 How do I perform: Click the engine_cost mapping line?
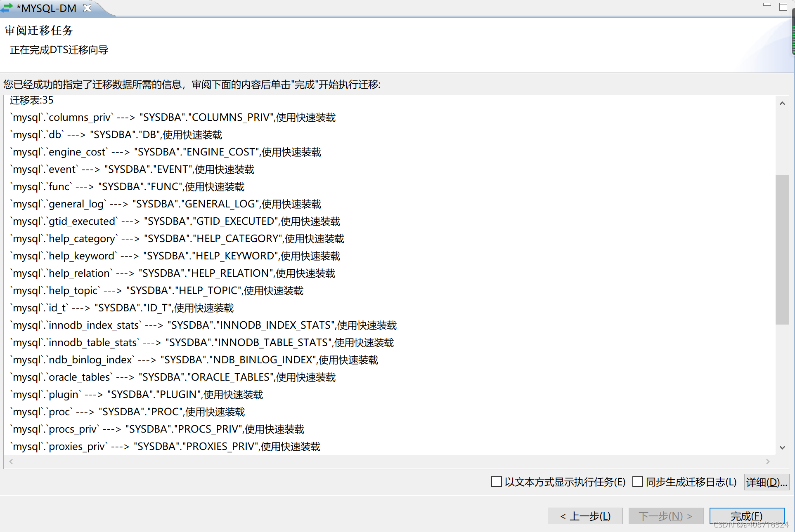(x=166, y=152)
